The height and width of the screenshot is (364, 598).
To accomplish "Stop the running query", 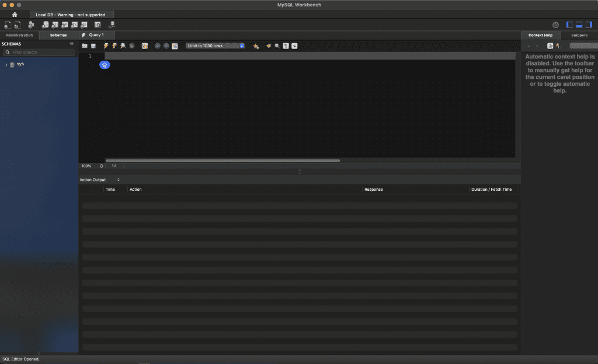I will (132, 46).
